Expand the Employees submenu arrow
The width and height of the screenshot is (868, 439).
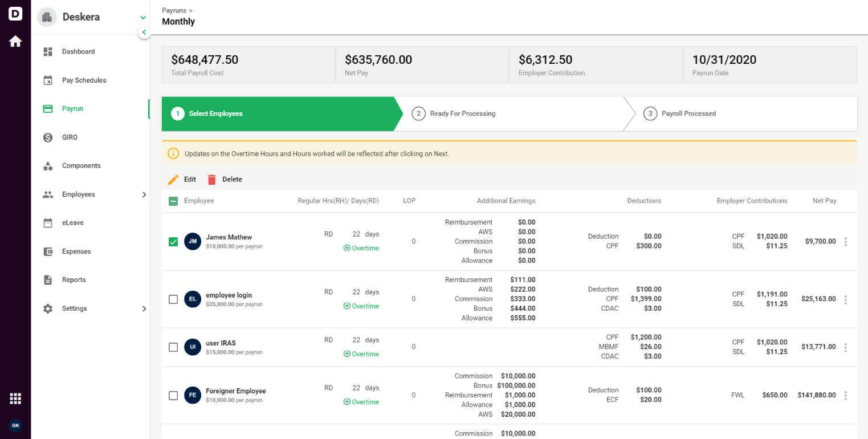144,194
